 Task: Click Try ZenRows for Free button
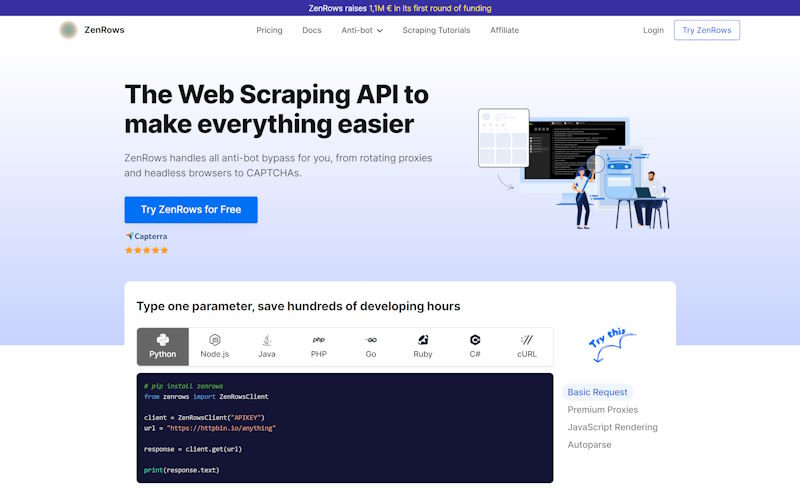(x=191, y=210)
